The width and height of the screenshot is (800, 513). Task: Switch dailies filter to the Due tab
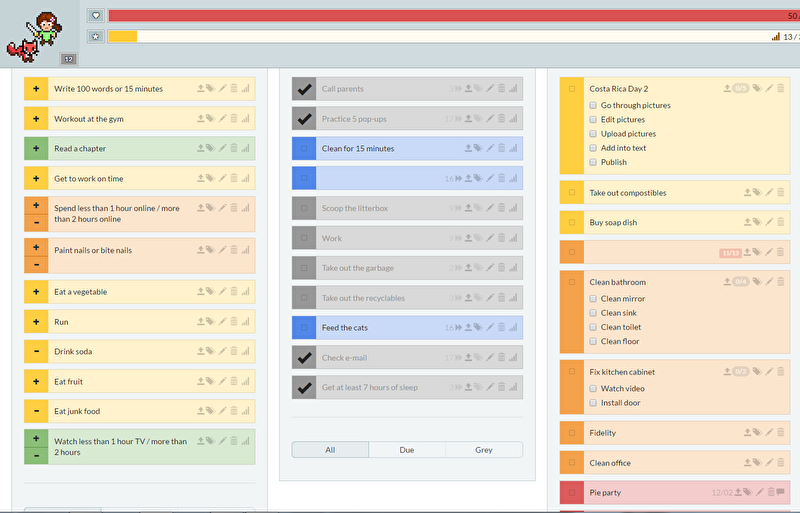click(407, 450)
